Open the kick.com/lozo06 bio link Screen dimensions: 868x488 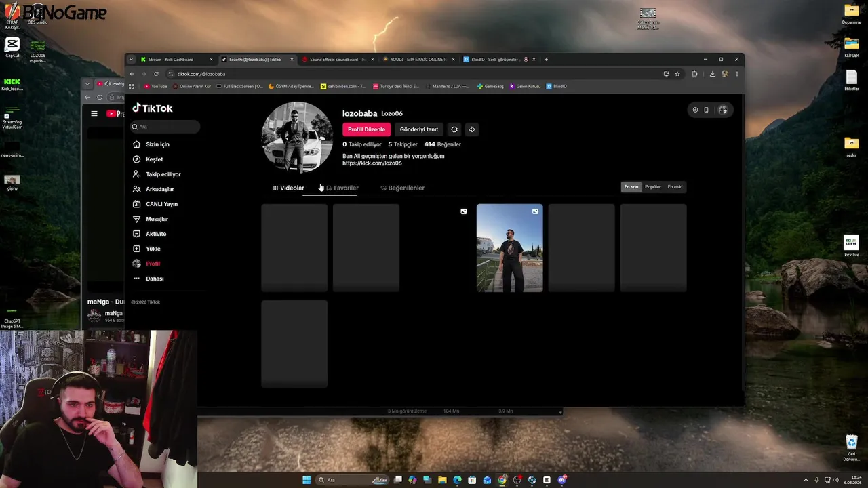coord(372,163)
